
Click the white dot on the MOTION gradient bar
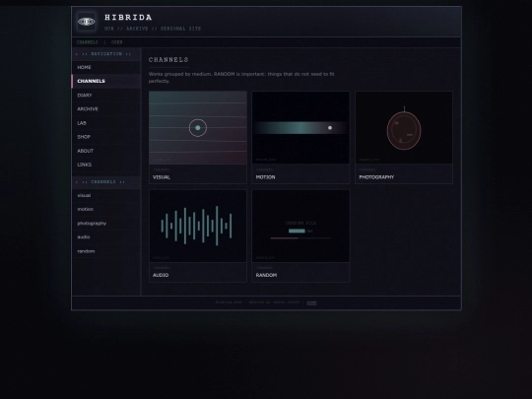point(330,128)
